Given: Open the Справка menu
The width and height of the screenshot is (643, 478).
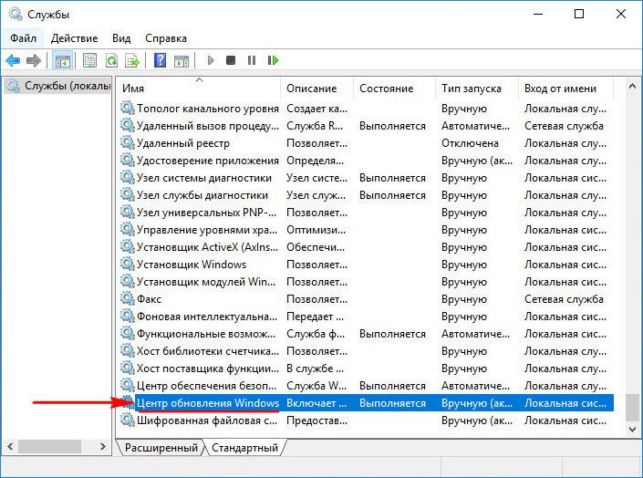Looking at the screenshot, I should coord(166,38).
